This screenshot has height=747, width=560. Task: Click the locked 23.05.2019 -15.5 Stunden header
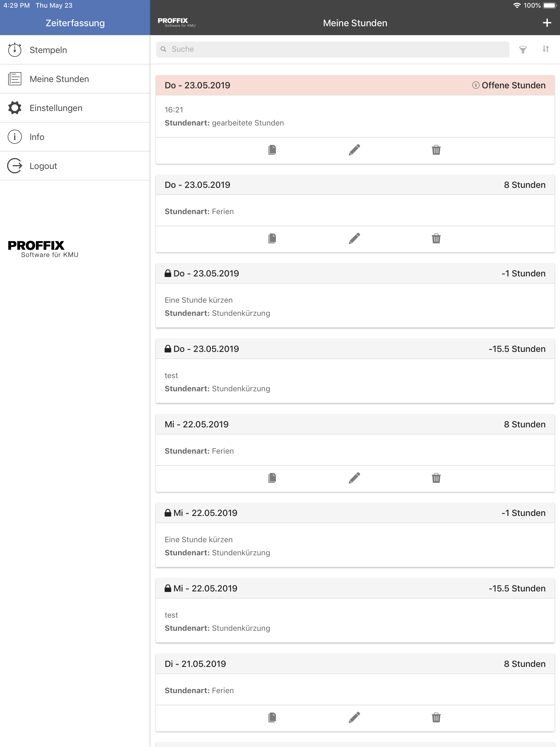pyautogui.click(x=355, y=349)
